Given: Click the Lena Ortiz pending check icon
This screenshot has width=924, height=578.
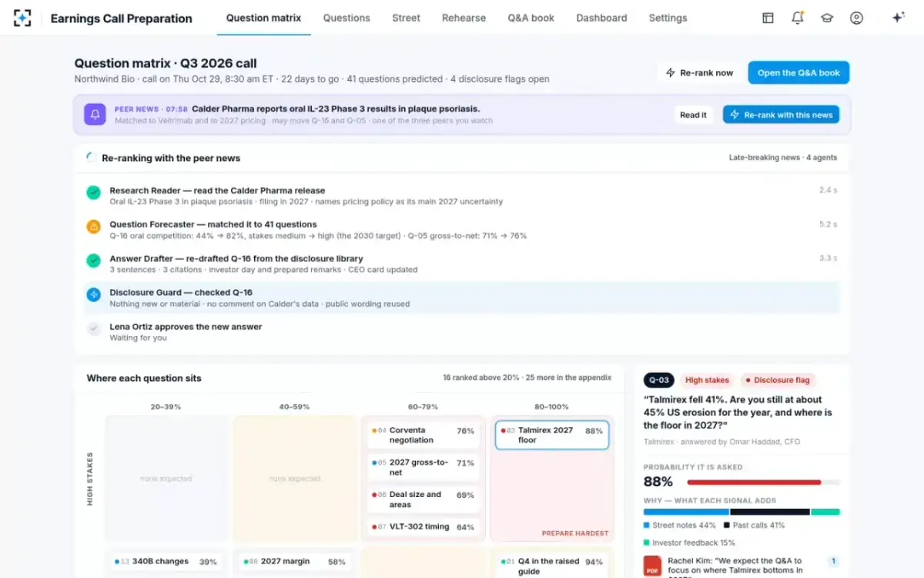Looking at the screenshot, I should (x=93, y=328).
